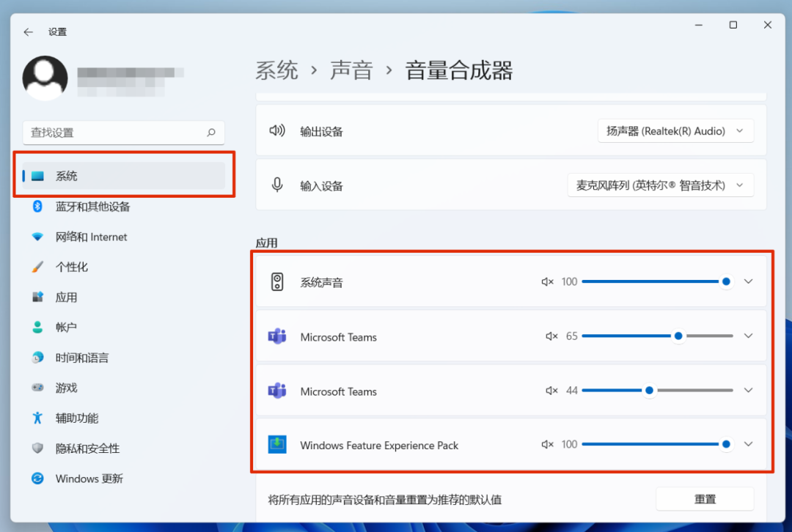Image resolution: width=792 pixels, height=532 pixels.
Task: Click the 重置 button
Action: [705, 499]
